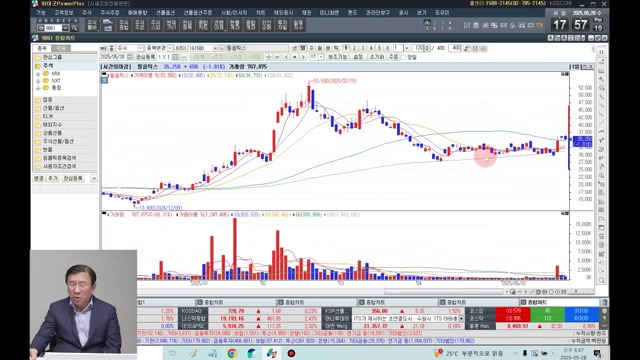Expand the NXT folder in the tree

[38, 81]
